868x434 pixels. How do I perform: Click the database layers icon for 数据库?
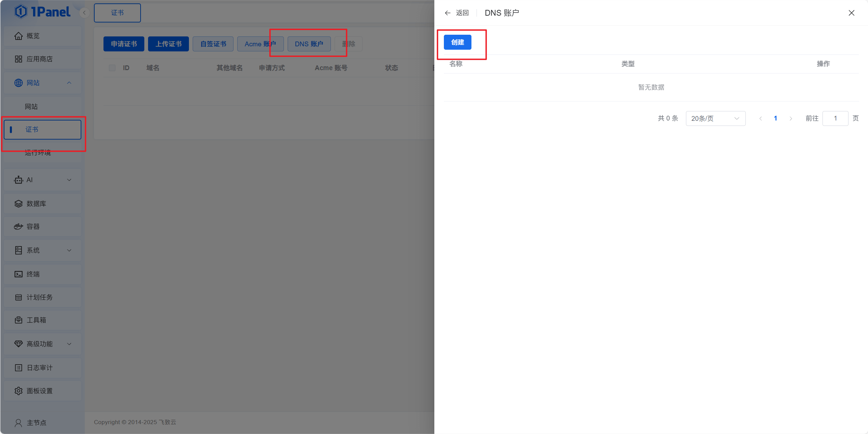click(18, 204)
